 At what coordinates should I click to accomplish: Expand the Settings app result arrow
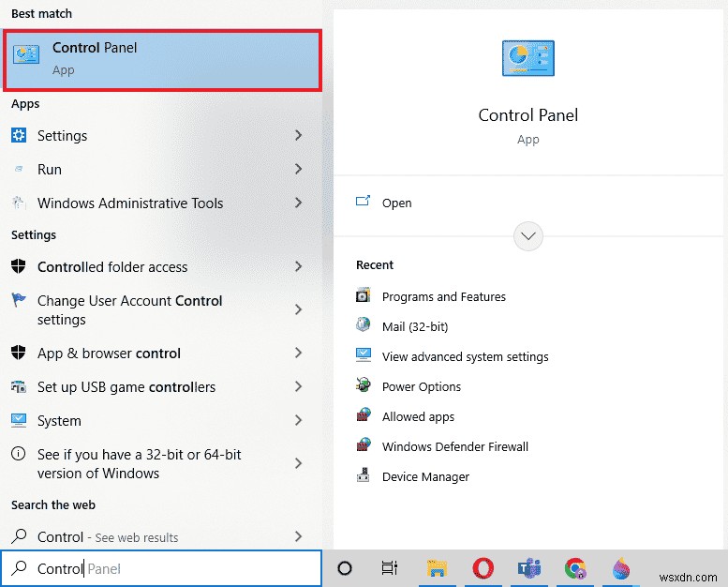pos(299,135)
